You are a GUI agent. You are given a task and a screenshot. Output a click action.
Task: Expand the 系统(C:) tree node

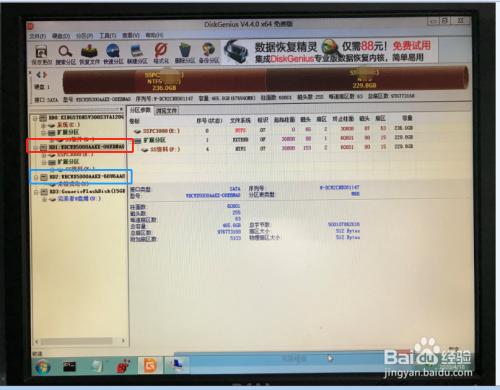click(x=43, y=125)
